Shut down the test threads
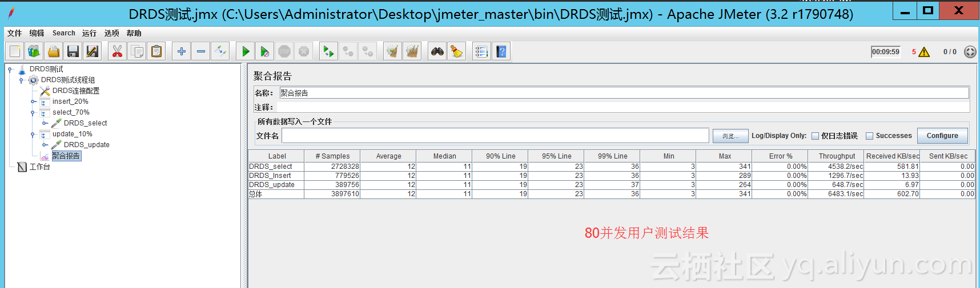The width and height of the screenshot is (980, 288). point(304,52)
